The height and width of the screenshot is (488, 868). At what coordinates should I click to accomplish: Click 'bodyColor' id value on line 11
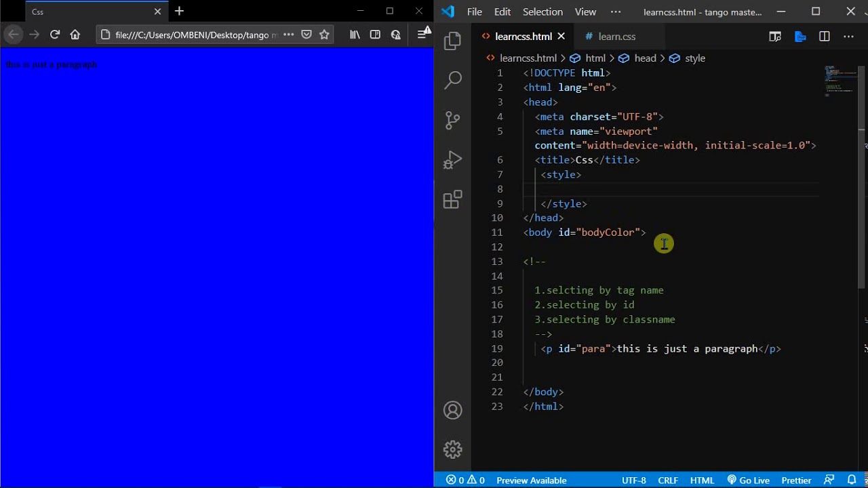click(608, 232)
